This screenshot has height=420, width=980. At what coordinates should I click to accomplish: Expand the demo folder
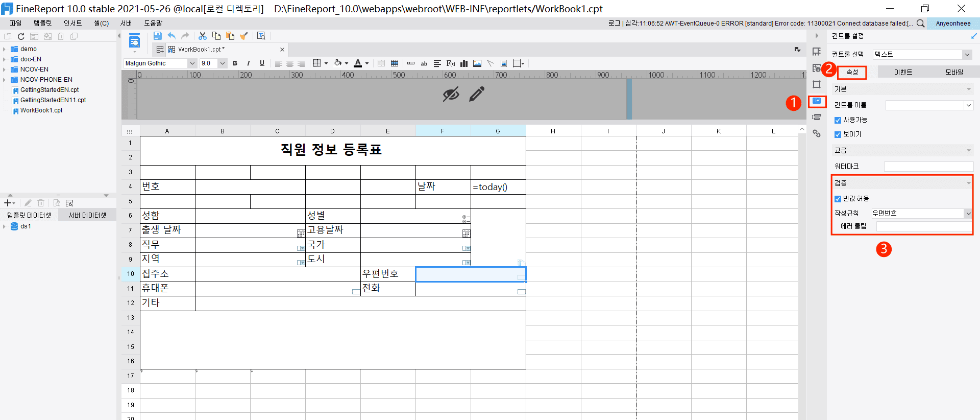coord(4,49)
